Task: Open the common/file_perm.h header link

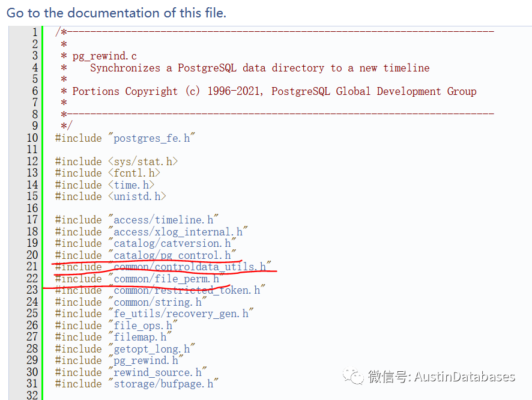Action: [x=166, y=279]
